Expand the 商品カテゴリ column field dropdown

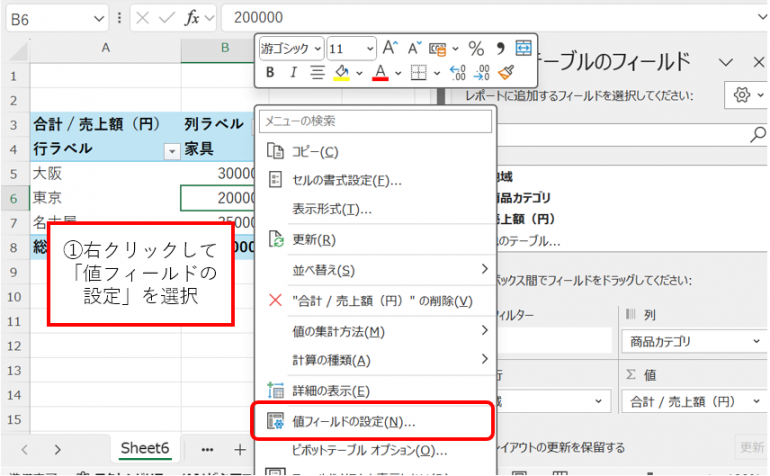tap(753, 341)
